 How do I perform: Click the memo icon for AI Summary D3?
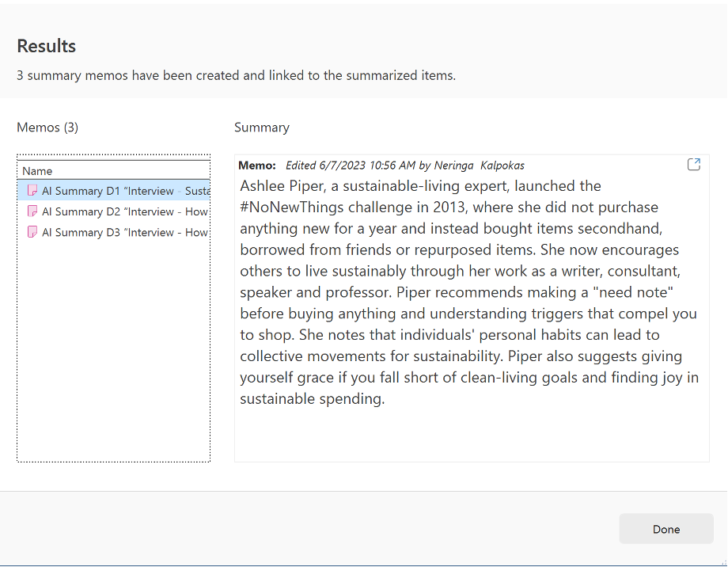click(32, 232)
